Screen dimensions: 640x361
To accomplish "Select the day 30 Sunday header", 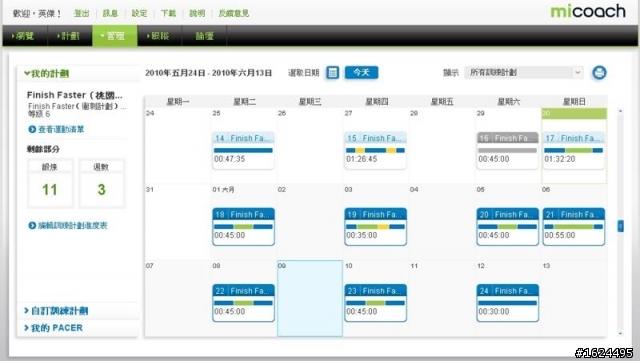I will [574, 114].
